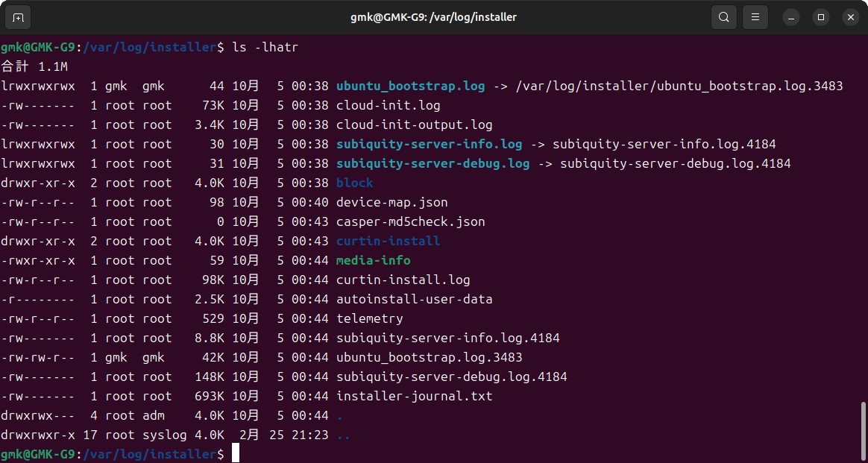868x463 pixels.
Task: Click the symlink target subiquity-server-debug.log.4184
Action: tap(676, 164)
